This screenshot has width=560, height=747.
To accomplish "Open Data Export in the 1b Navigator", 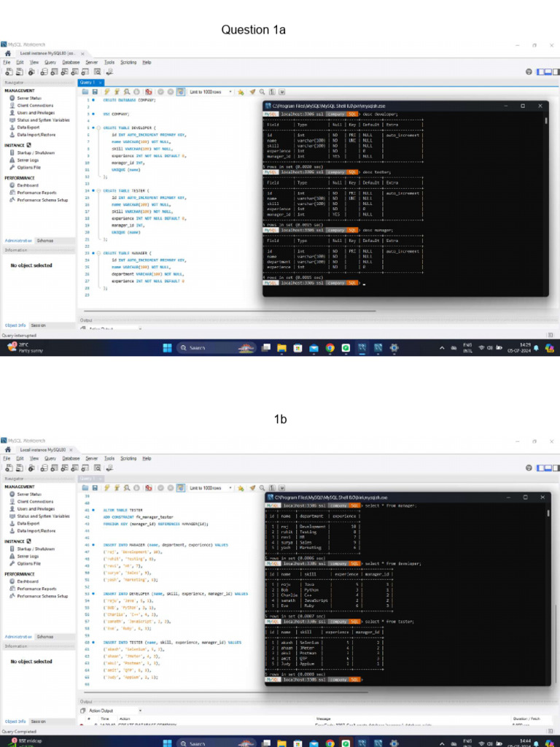I will pos(28,523).
